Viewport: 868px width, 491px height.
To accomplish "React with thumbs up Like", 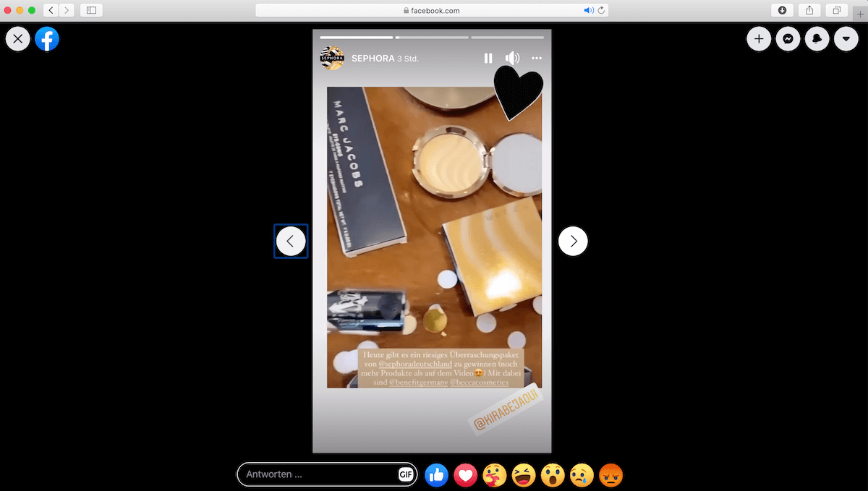I will pyautogui.click(x=436, y=475).
